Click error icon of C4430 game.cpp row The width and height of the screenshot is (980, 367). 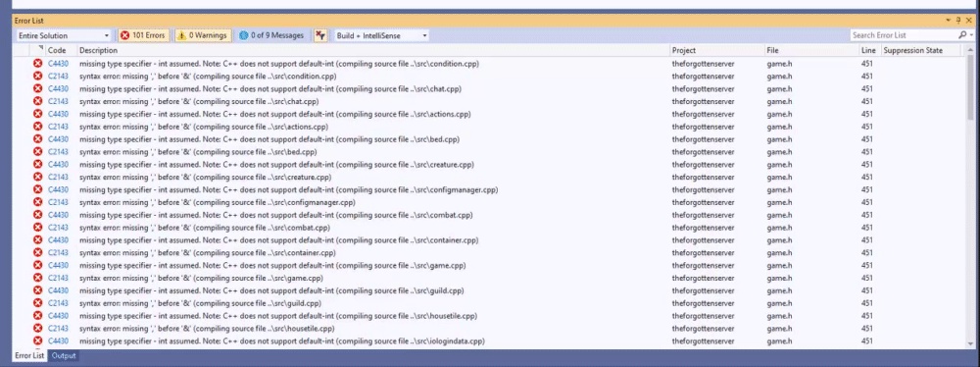37,266
